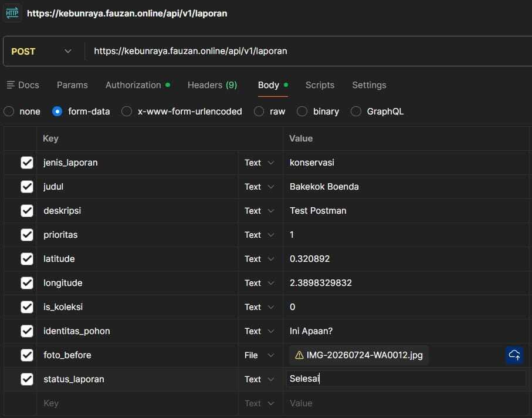Open the Text type dropdown for is_koleksi
Viewport: 532px width, 418px height.
click(x=260, y=307)
